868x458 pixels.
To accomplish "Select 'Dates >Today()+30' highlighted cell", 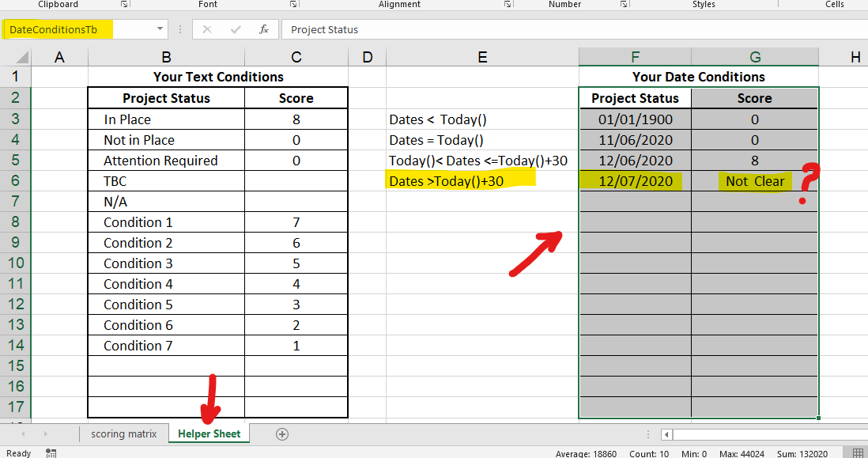I will (482, 181).
